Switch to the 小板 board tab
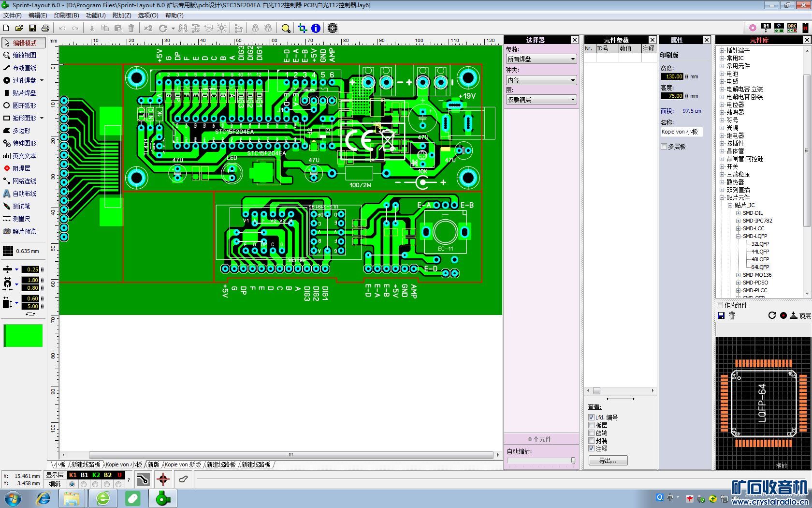The width and height of the screenshot is (812, 508). tap(59, 464)
